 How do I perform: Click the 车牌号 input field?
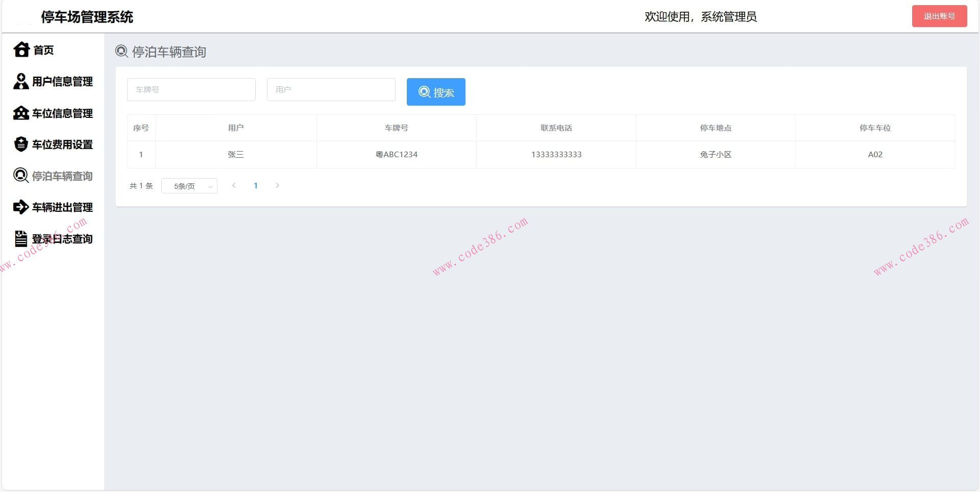(191, 89)
